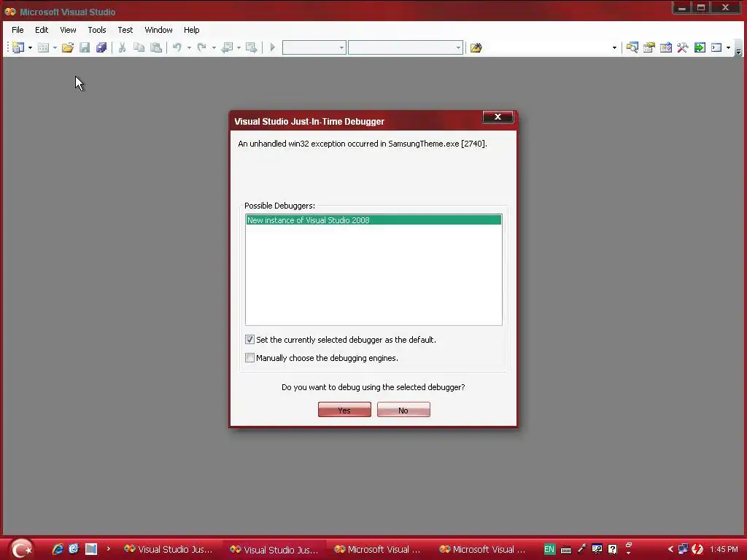
Task: Open the Properties Window icon
Action: tap(649, 47)
